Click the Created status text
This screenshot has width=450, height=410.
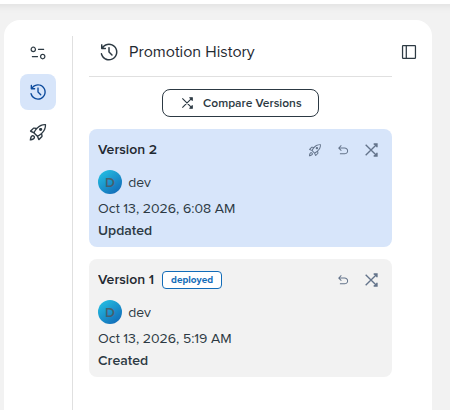(123, 361)
